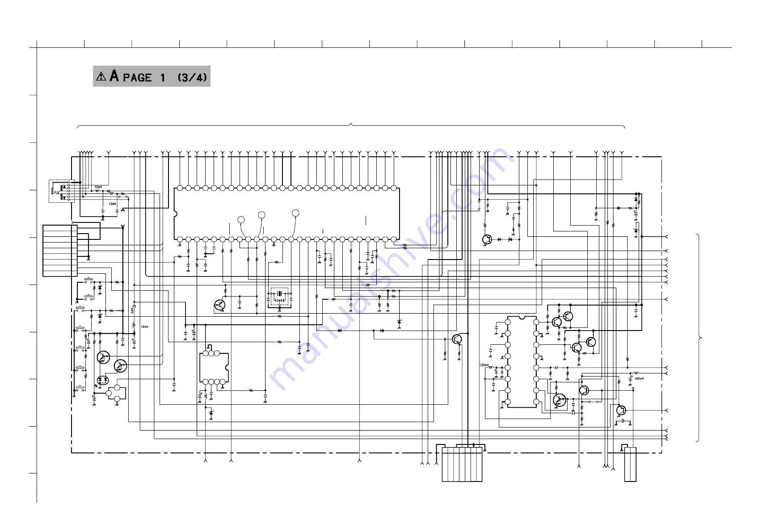Click the dual LED photo-coupler symbol
Screen dimensions: 779x532
coord(103,380)
